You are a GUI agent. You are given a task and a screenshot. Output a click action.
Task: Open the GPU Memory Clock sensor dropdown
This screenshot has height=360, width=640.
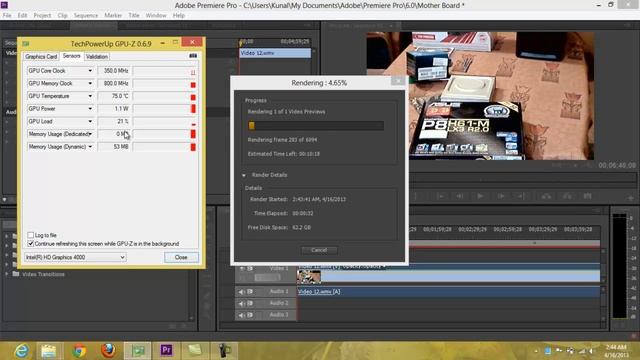[x=90, y=83]
